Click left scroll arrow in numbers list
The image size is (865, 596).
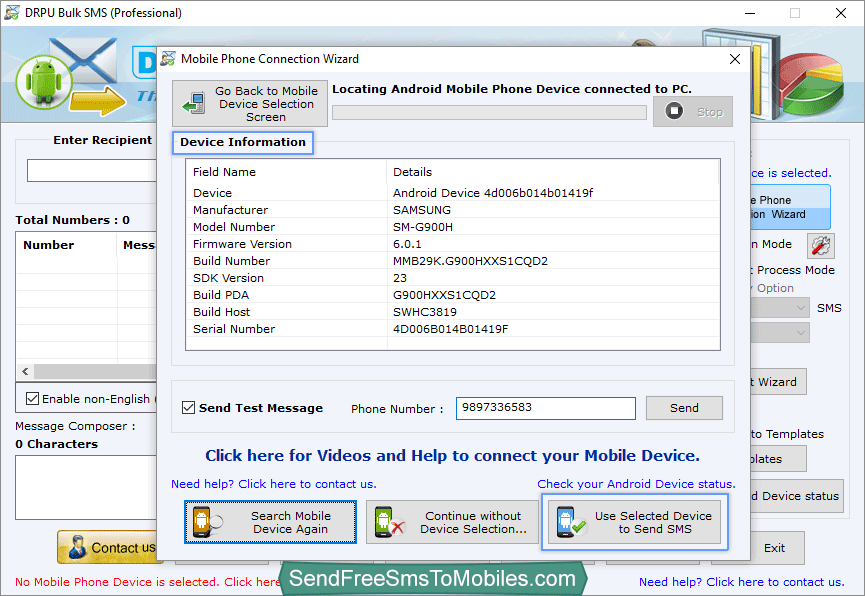pyautogui.click(x=25, y=371)
